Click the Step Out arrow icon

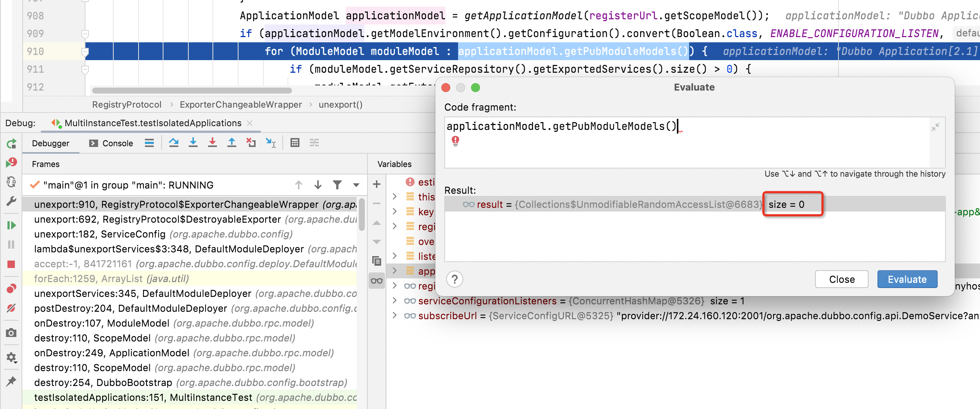pyautogui.click(x=231, y=143)
